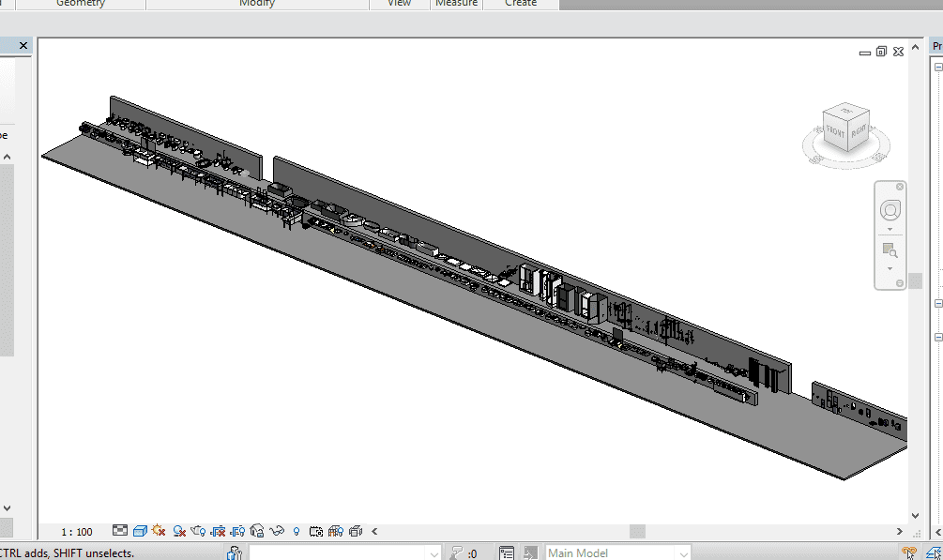Open the zoom options dropdown arrow

[x=890, y=269]
